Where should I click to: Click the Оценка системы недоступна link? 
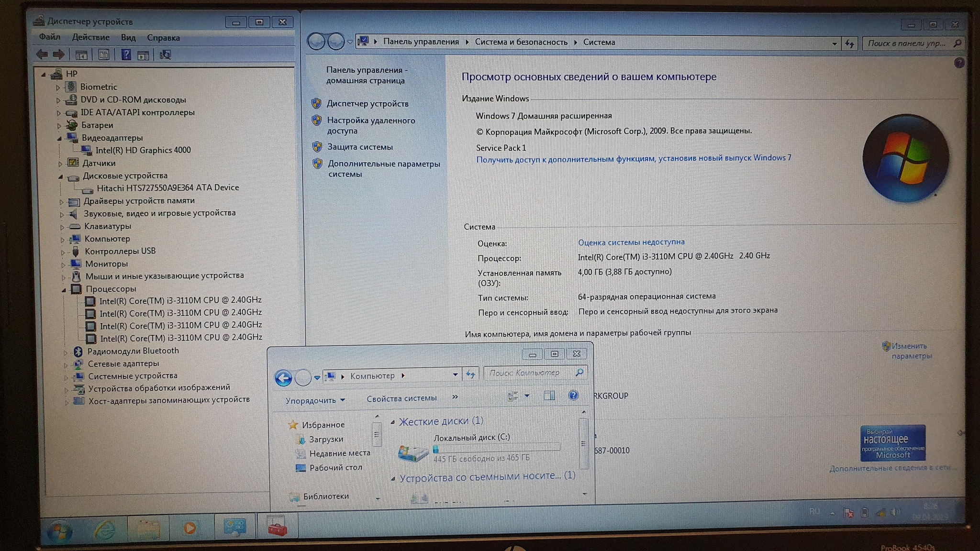click(x=631, y=242)
